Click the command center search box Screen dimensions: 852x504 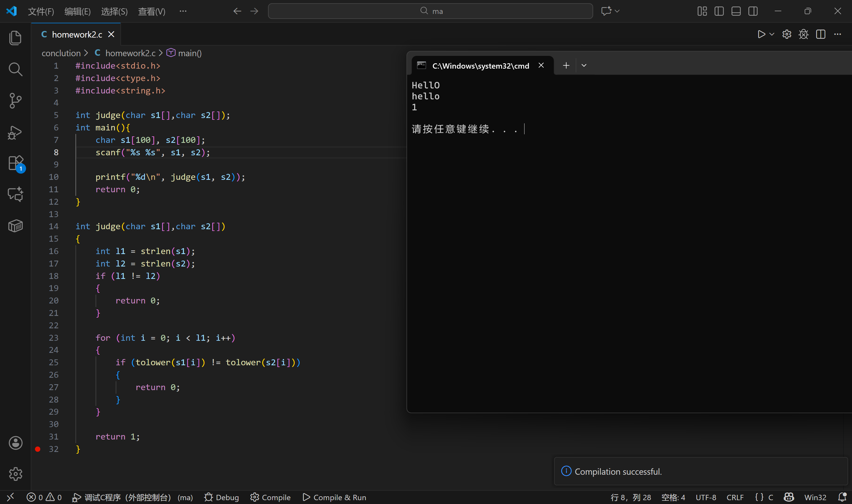(430, 11)
